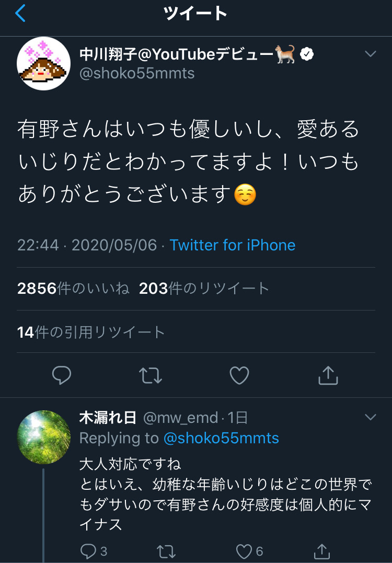Open reply icon on 木漏れ日's comment
The height and width of the screenshot is (563, 392).
tap(88, 551)
